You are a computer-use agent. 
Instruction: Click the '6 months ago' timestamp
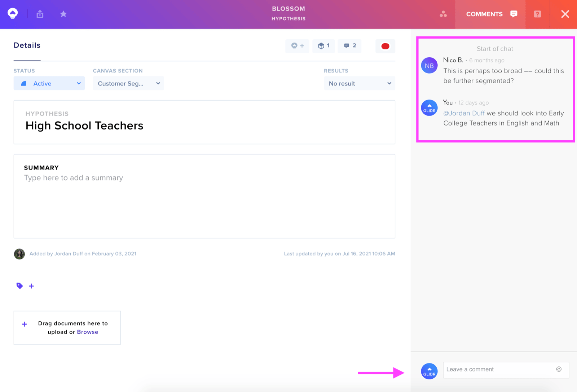click(x=487, y=60)
